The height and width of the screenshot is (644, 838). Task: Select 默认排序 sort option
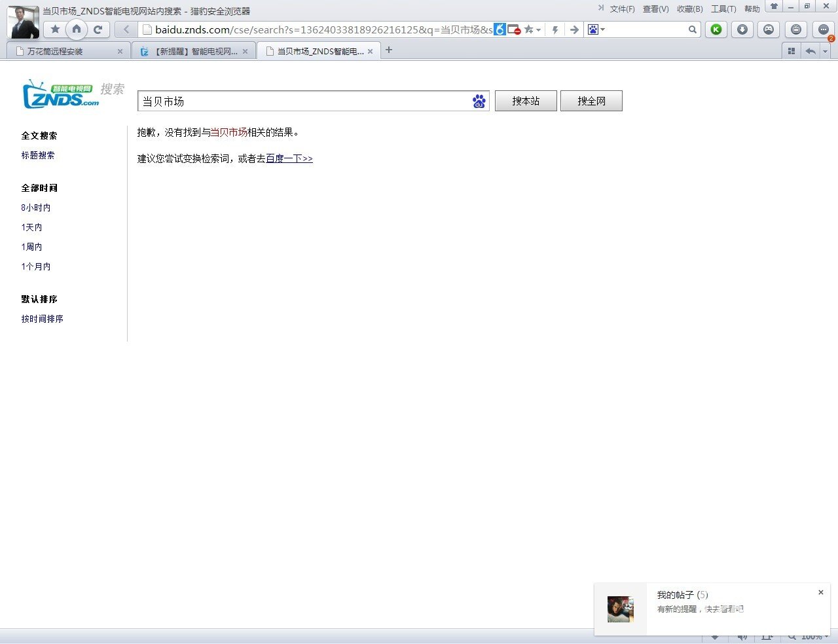coord(39,299)
